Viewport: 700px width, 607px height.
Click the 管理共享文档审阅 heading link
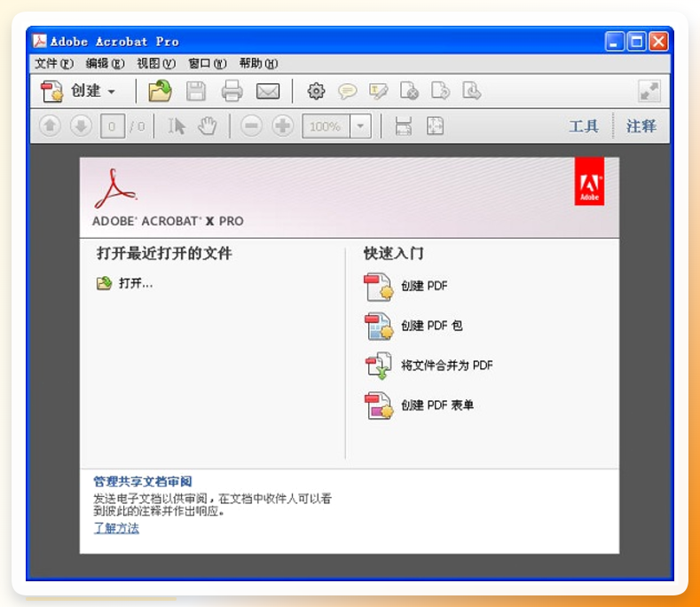click(x=143, y=482)
